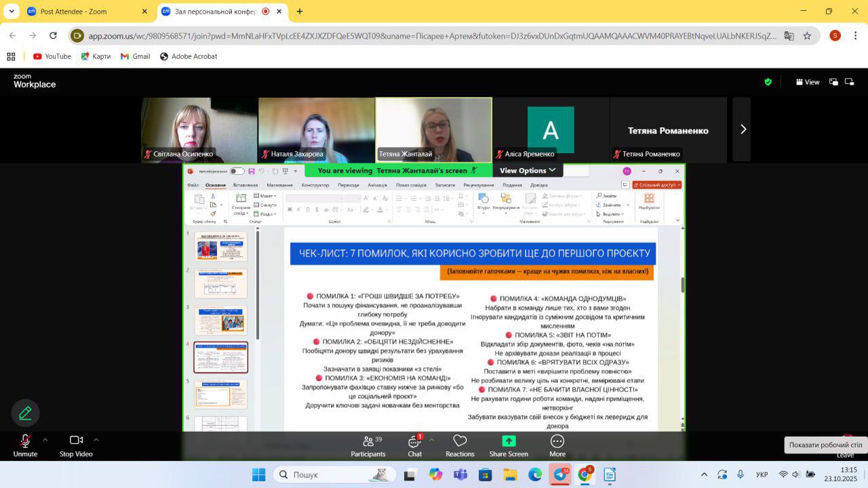
Task: Open the More options menu
Action: tap(557, 442)
